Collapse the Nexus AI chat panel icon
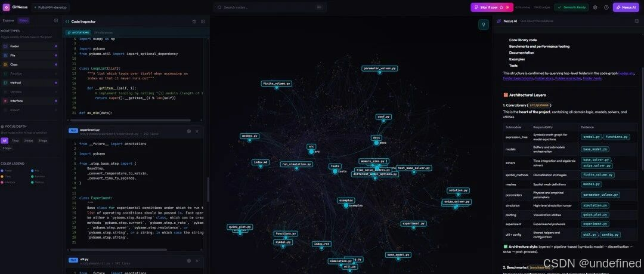Image resolution: width=644 pixels, height=274 pixels. pyautogui.click(x=637, y=21)
